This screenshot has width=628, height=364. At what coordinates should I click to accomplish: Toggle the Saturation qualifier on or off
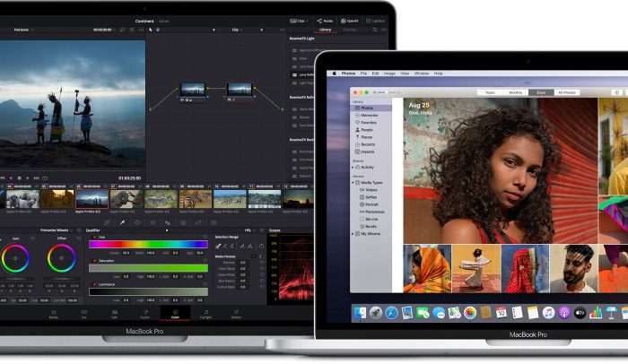click(94, 261)
